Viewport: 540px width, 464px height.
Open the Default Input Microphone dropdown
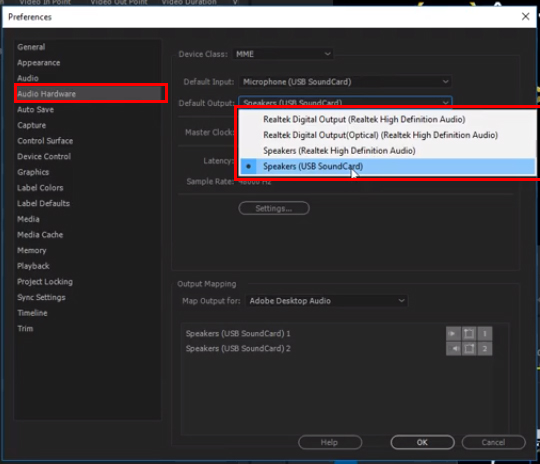click(345, 82)
